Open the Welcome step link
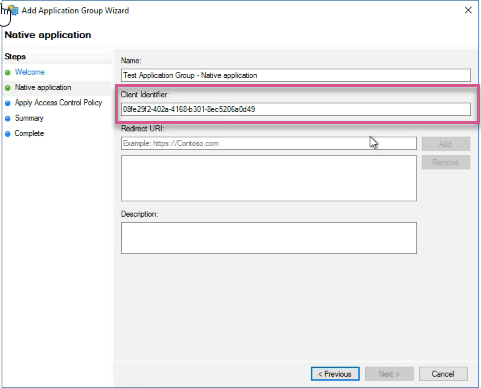This screenshot has width=481, height=388. pyautogui.click(x=30, y=72)
